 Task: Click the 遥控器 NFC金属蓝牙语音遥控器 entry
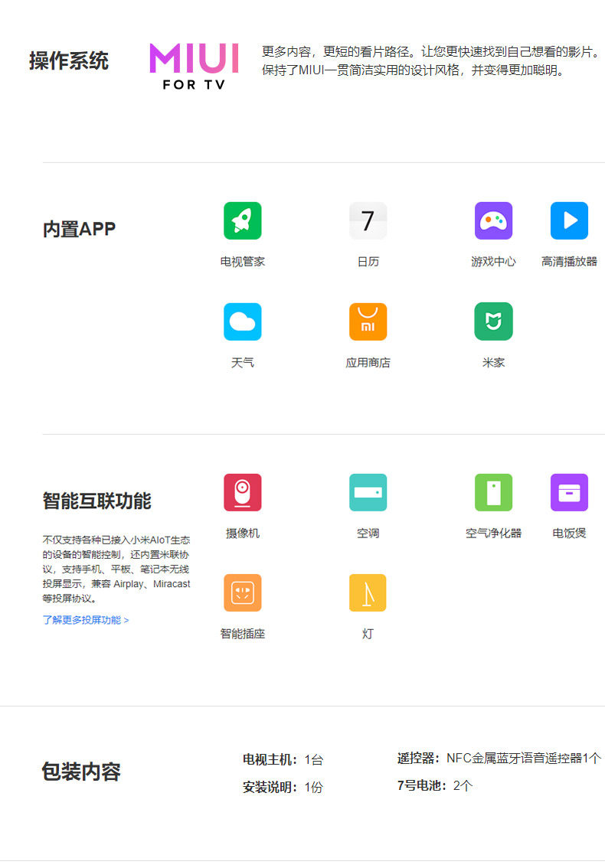499,758
